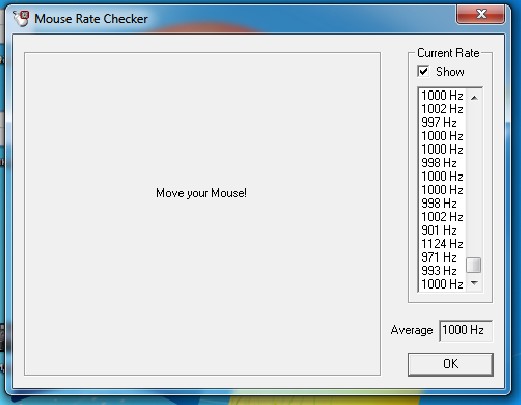Select the 997 Hz list entry
This screenshot has height=405, width=521.
coord(442,122)
